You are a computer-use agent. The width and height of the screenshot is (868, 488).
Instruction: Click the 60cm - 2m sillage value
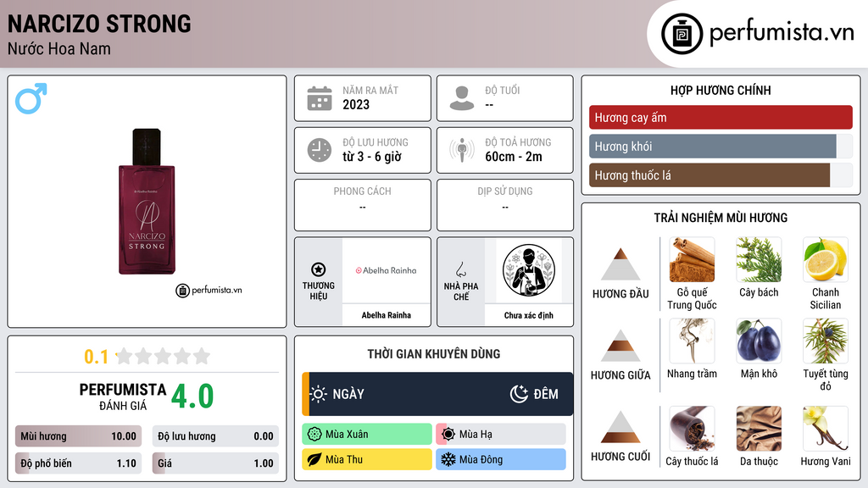[514, 157]
